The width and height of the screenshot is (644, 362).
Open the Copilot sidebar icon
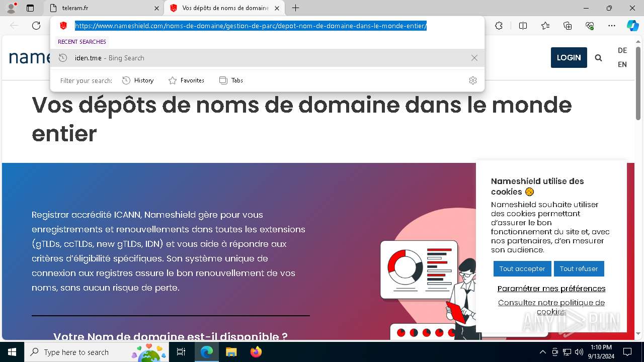point(633,26)
